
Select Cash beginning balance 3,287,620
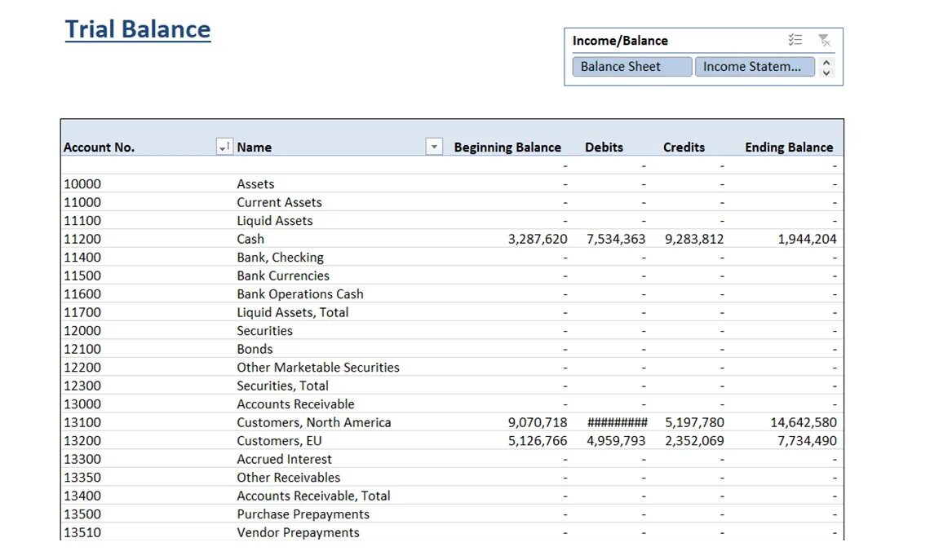pyautogui.click(x=538, y=239)
